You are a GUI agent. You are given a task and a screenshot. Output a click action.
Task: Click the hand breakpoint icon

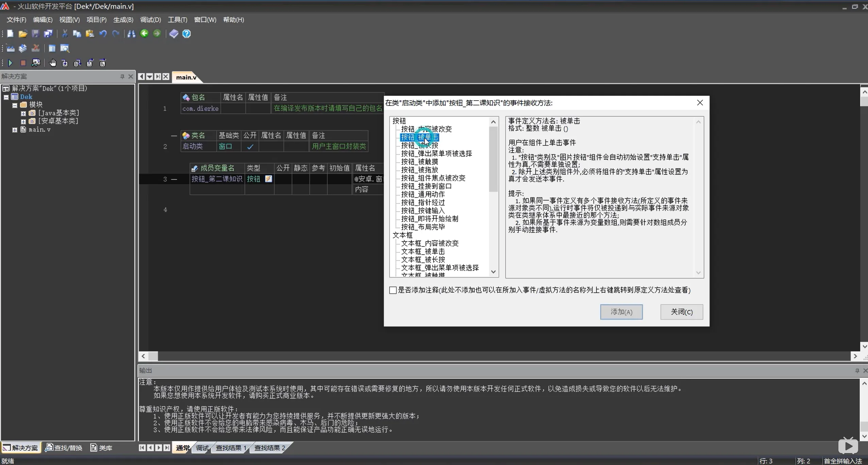(52, 63)
